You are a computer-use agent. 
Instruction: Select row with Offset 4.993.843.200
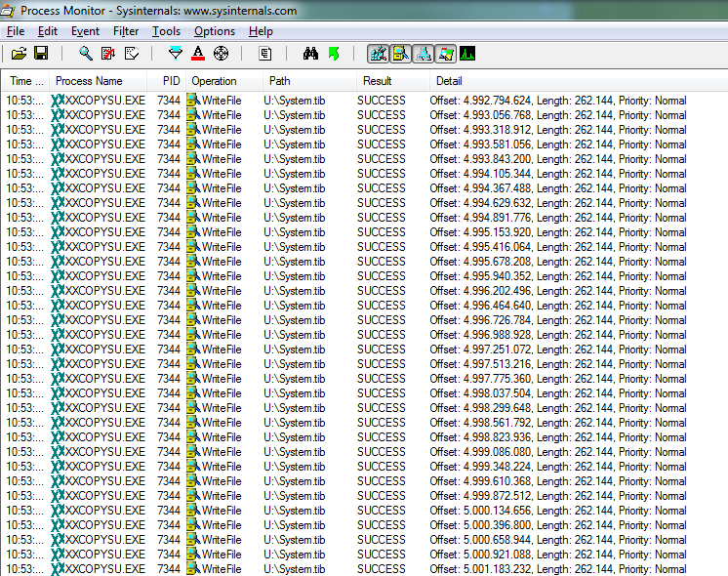[x=364, y=159]
